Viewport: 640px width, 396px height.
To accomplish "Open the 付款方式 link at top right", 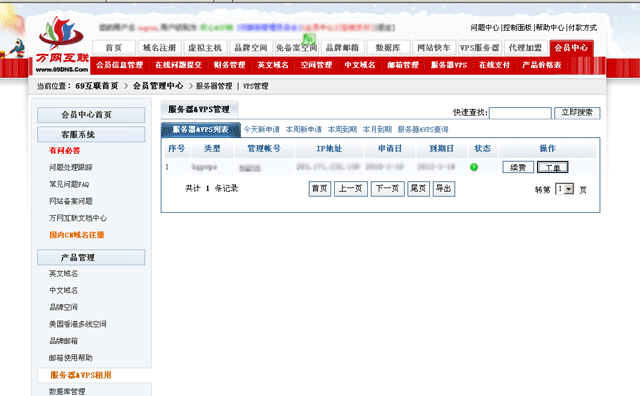I will (583, 27).
